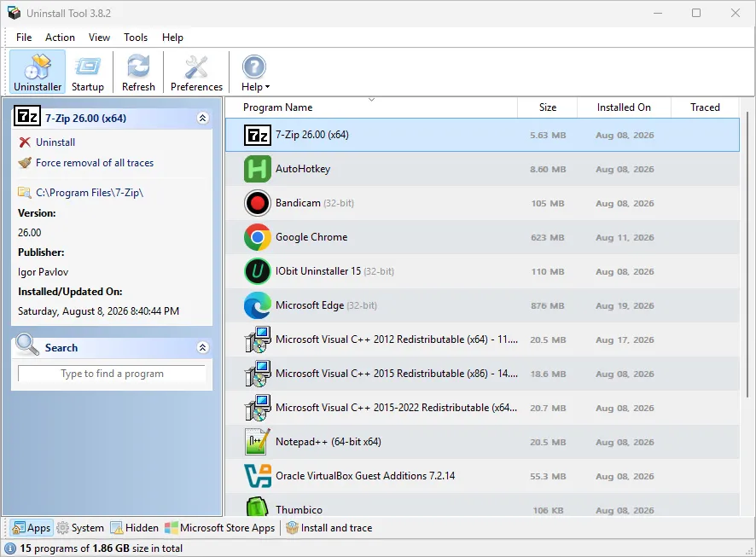Screen dimensions: 756x557
Task: Click the folder icon beside install path
Action: [25, 193]
